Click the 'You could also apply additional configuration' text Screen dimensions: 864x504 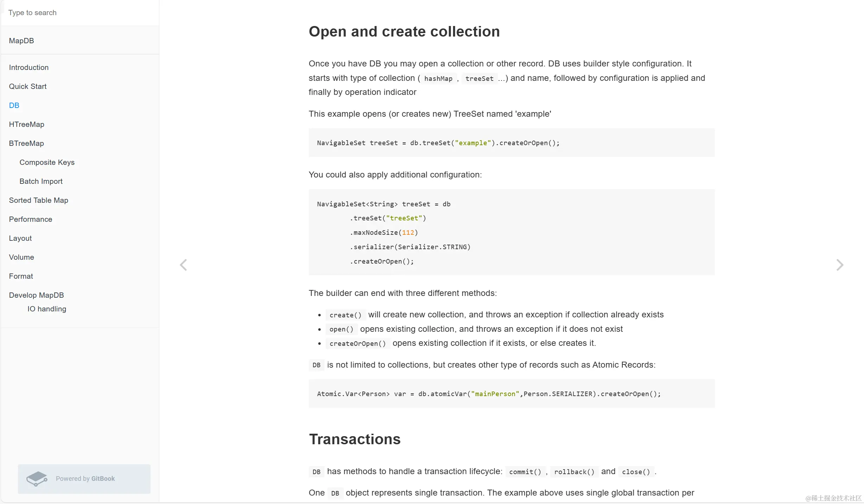pos(395,175)
